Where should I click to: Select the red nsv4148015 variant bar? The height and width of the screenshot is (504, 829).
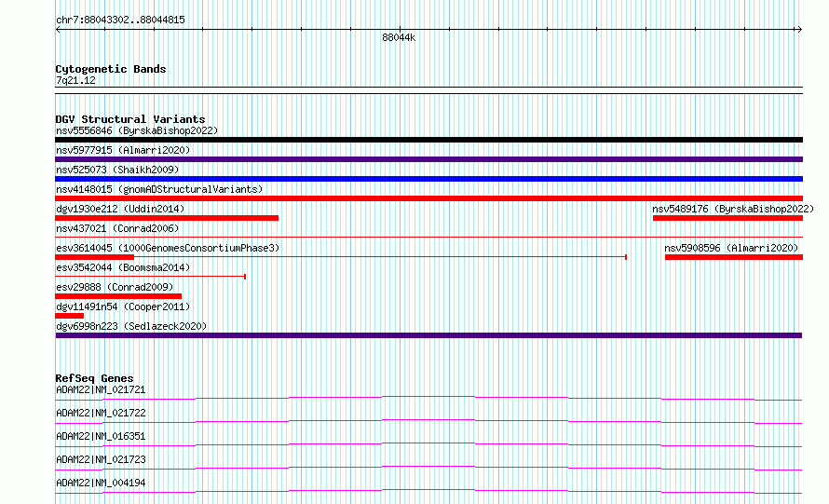coord(428,198)
